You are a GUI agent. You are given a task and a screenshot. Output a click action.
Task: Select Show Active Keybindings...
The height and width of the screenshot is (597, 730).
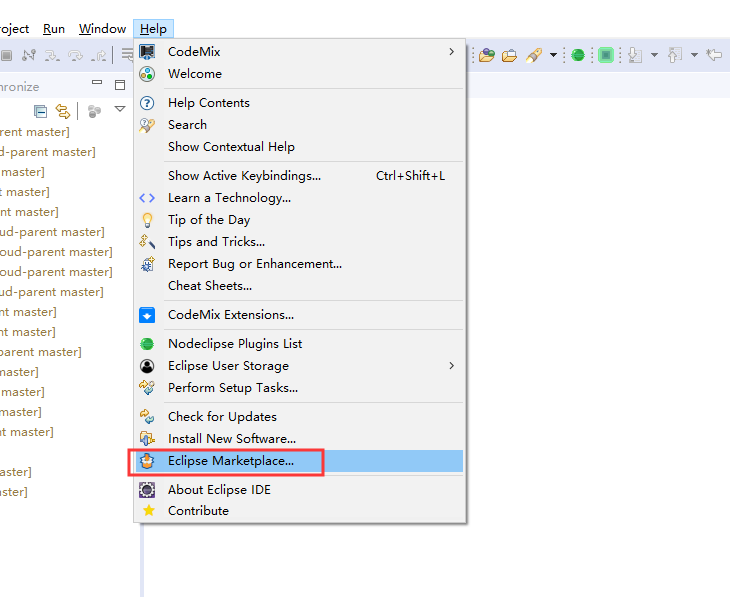click(300, 176)
